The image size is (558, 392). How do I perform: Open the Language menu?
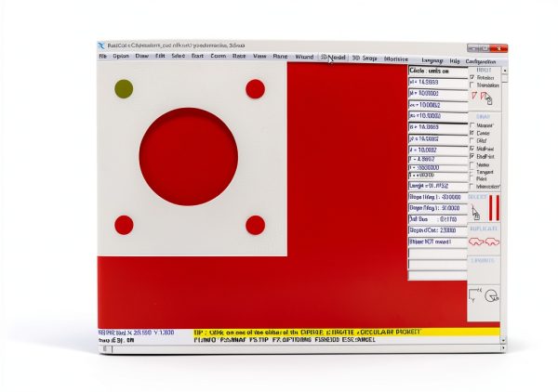click(x=432, y=60)
